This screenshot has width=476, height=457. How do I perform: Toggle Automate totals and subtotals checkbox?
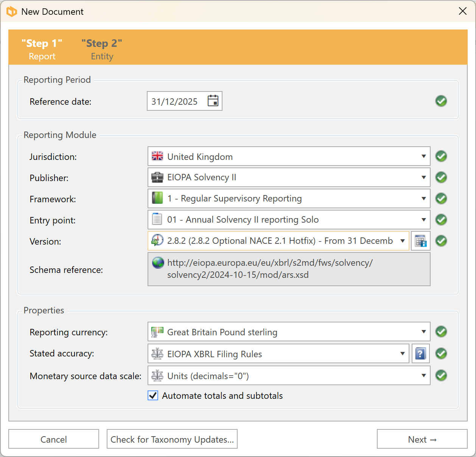[153, 396]
